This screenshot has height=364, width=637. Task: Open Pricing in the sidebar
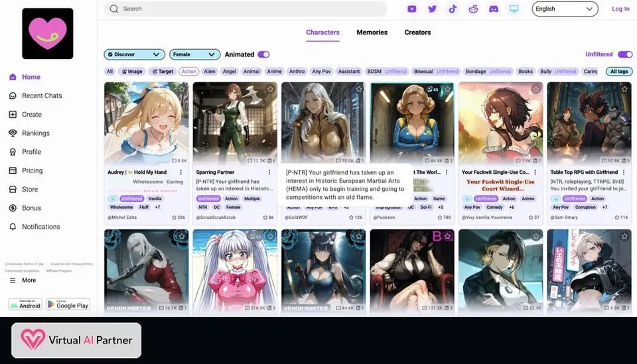(x=26, y=170)
